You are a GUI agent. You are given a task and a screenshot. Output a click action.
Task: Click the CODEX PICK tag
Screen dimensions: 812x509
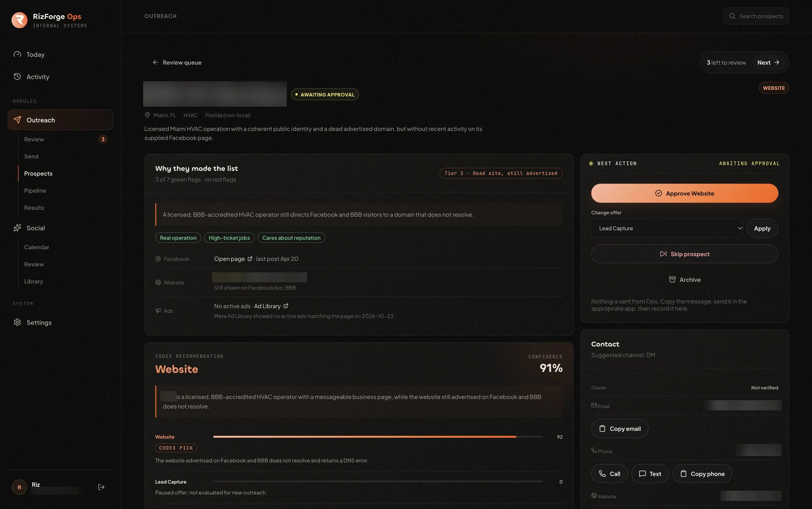pos(176,448)
